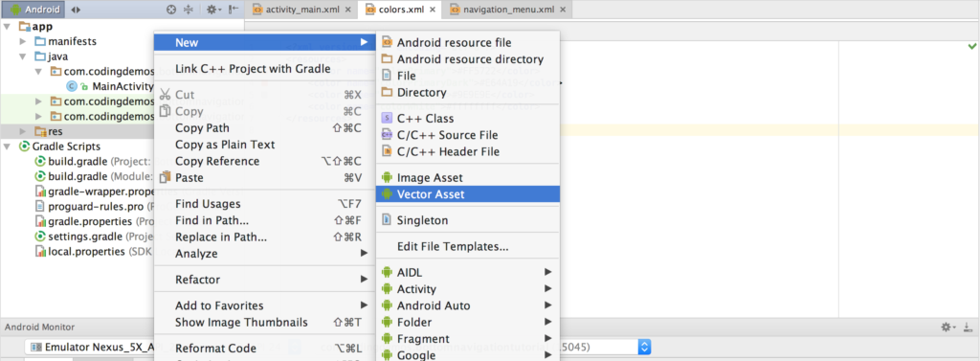Collapse the app module tree node
The height and width of the screenshot is (361, 980).
[7, 26]
